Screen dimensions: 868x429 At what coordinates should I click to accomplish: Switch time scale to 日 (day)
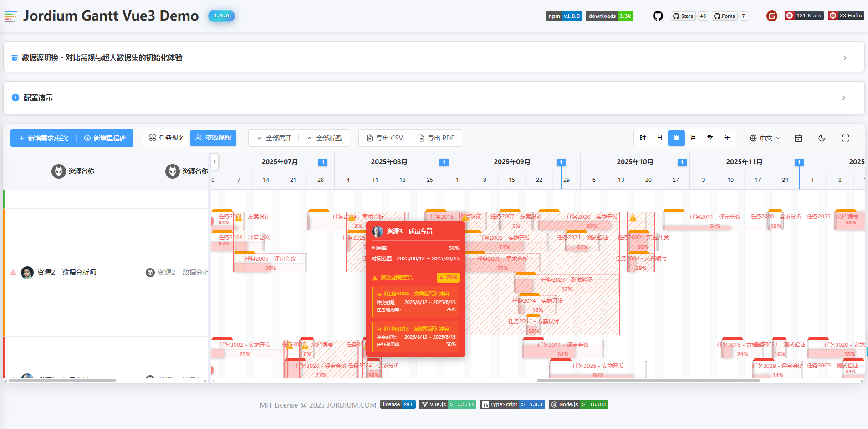[659, 138]
